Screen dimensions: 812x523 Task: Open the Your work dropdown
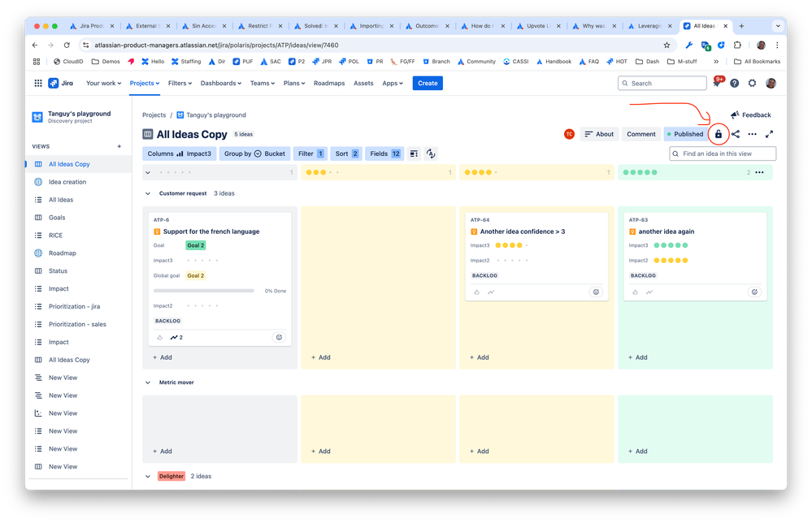[x=103, y=84]
